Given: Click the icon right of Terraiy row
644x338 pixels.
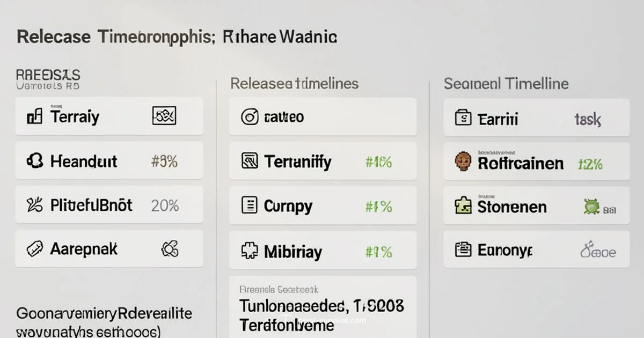Looking at the screenshot, I should click(x=164, y=116).
